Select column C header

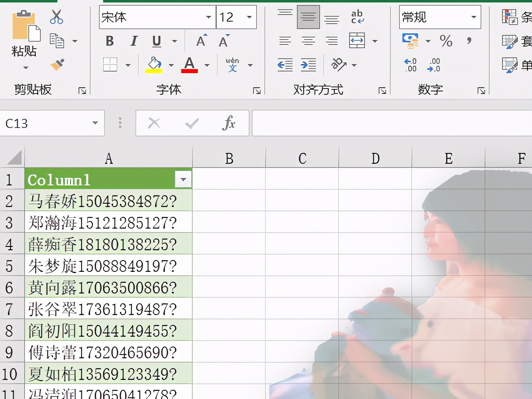coord(302,158)
